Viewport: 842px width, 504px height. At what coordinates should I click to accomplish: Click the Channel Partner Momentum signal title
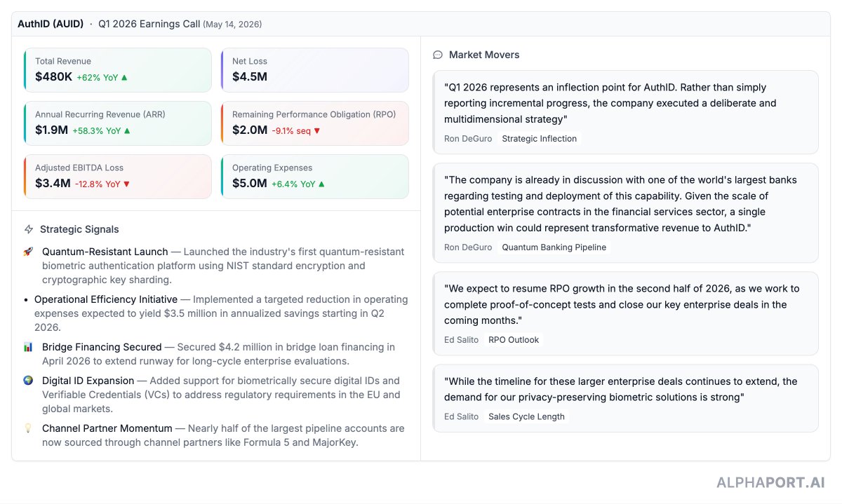click(x=107, y=428)
